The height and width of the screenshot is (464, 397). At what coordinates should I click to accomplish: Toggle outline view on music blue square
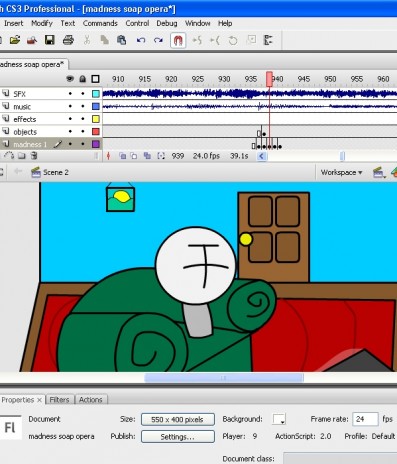96,107
